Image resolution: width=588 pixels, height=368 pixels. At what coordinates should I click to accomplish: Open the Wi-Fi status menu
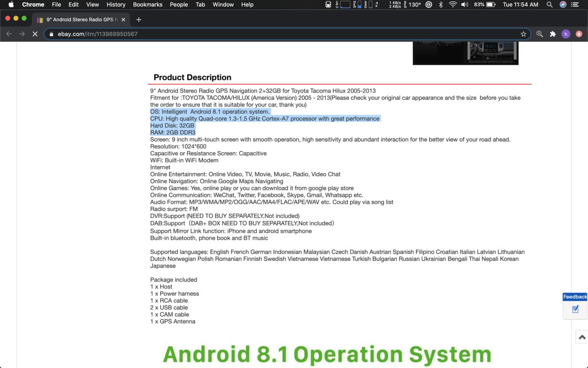(x=453, y=5)
